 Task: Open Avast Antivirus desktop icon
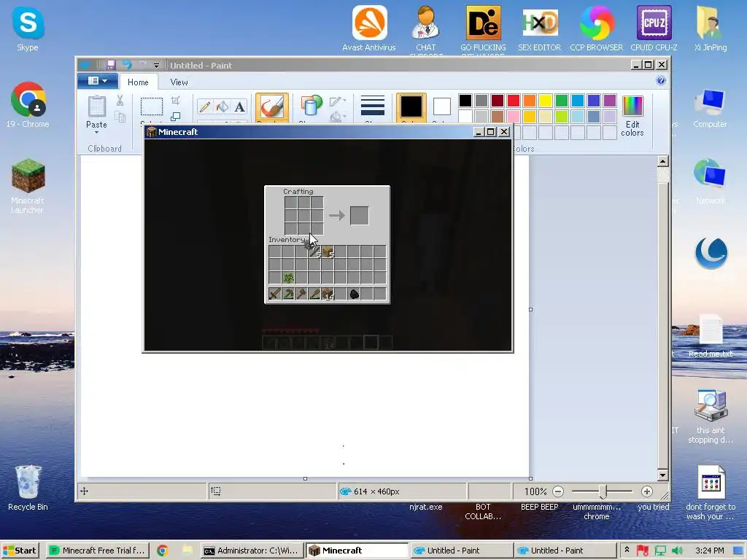point(369,28)
